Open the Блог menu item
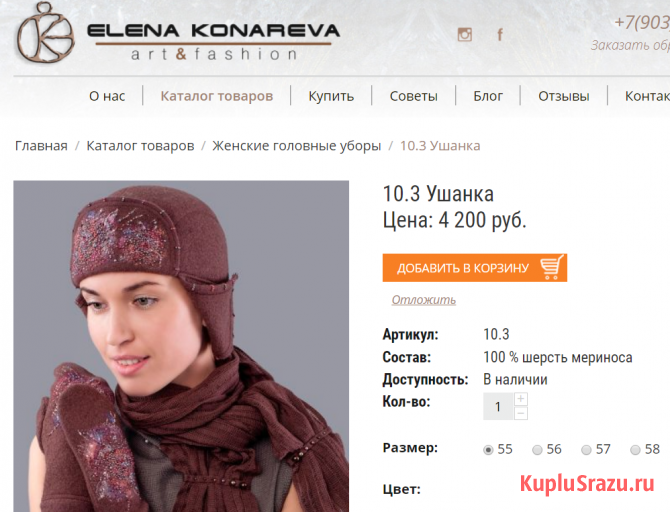Viewport: 670px width, 512px height. (x=488, y=96)
